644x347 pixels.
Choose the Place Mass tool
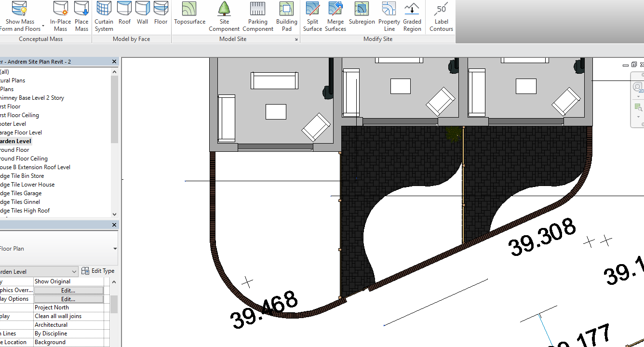81,17
